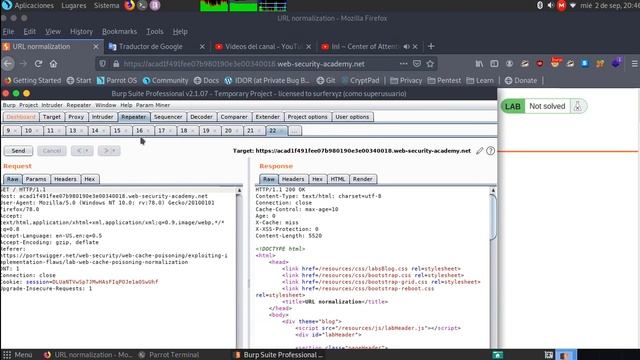
Task: Close the Videos del canal YouTube tab
Action: 309,47
